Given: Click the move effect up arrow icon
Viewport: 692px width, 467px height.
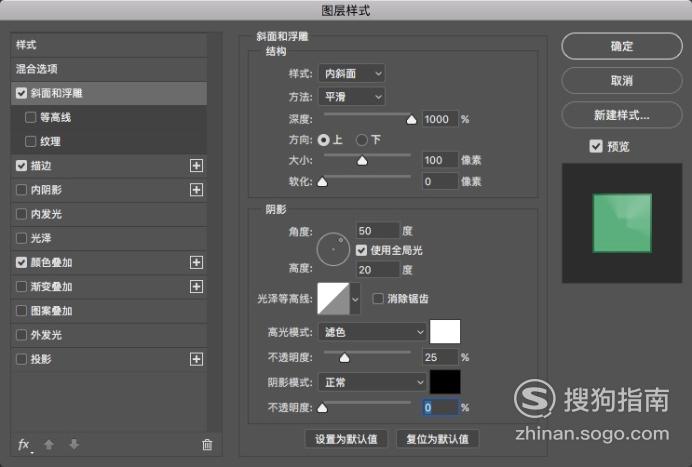Looking at the screenshot, I should [49, 444].
